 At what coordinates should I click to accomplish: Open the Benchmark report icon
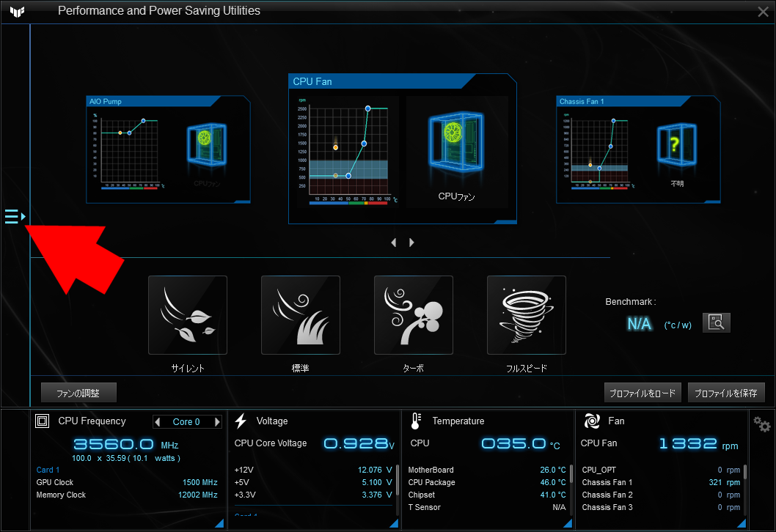coord(716,322)
